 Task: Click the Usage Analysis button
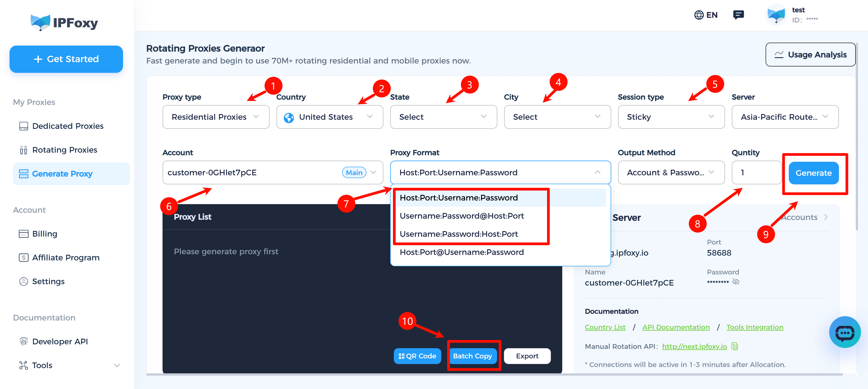[x=810, y=55]
